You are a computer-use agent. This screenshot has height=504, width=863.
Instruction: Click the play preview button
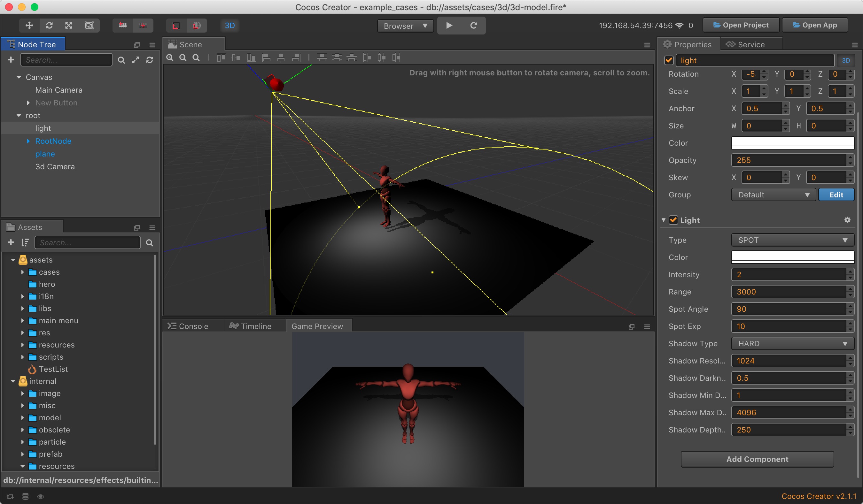449,25
